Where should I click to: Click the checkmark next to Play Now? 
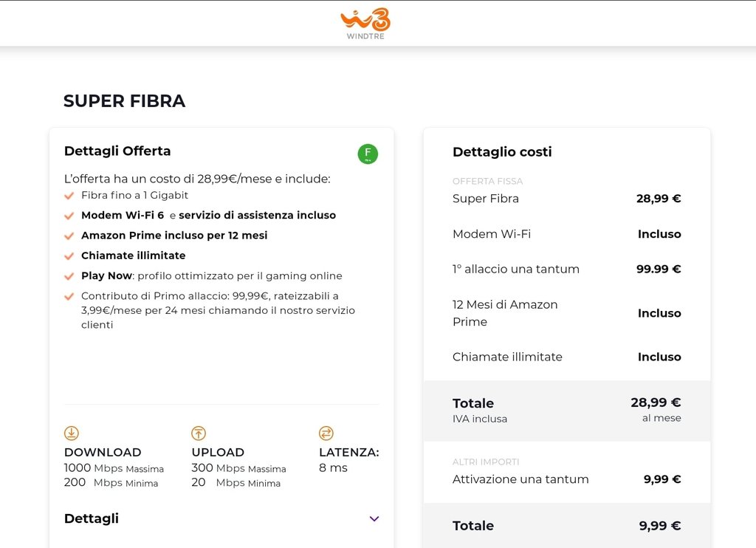click(x=69, y=276)
